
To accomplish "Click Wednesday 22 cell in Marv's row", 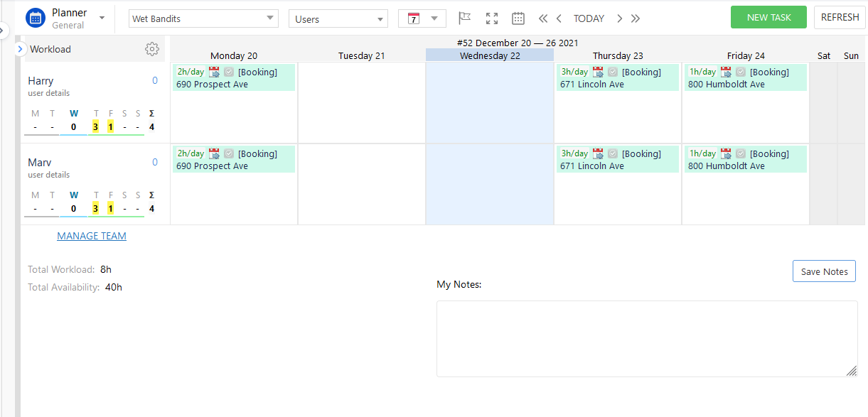I will coord(490,185).
